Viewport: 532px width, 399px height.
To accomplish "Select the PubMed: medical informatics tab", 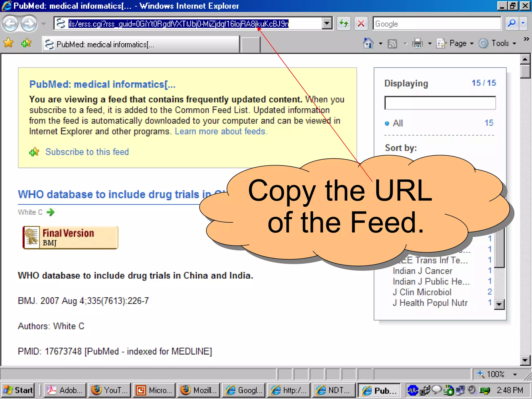I will pyautogui.click(x=140, y=44).
